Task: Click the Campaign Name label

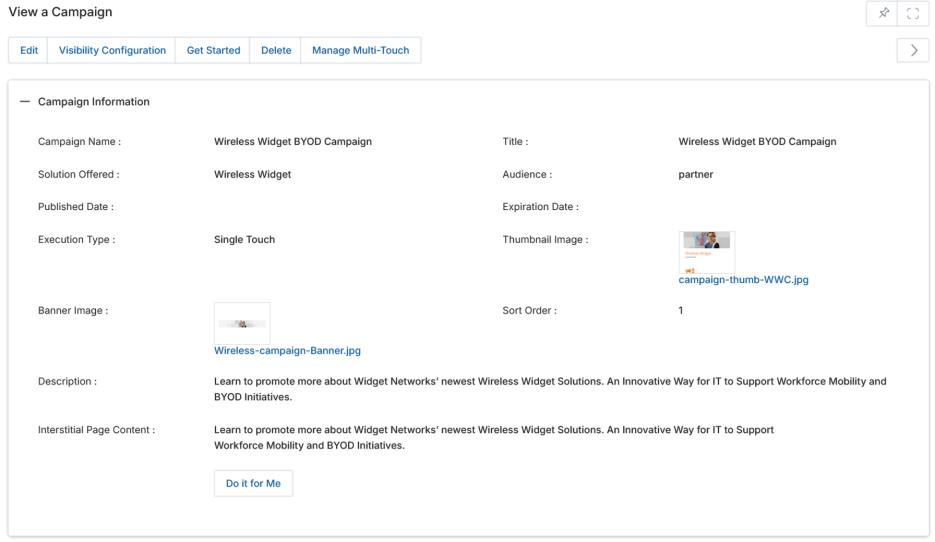Action: pyautogui.click(x=79, y=141)
